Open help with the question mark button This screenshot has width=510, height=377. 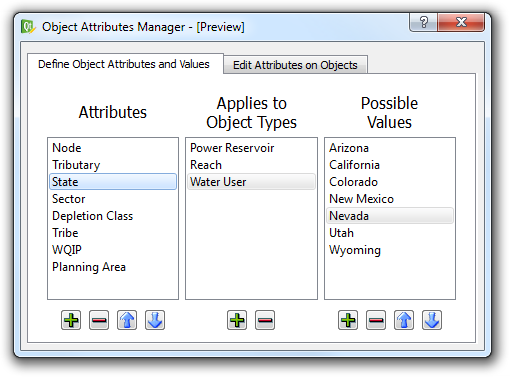coord(423,22)
